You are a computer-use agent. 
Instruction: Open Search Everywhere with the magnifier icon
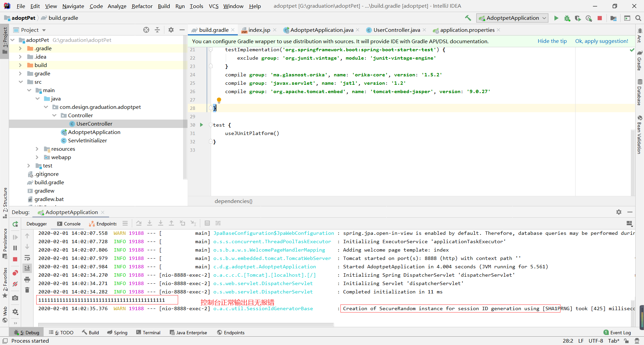pos(639,18)
